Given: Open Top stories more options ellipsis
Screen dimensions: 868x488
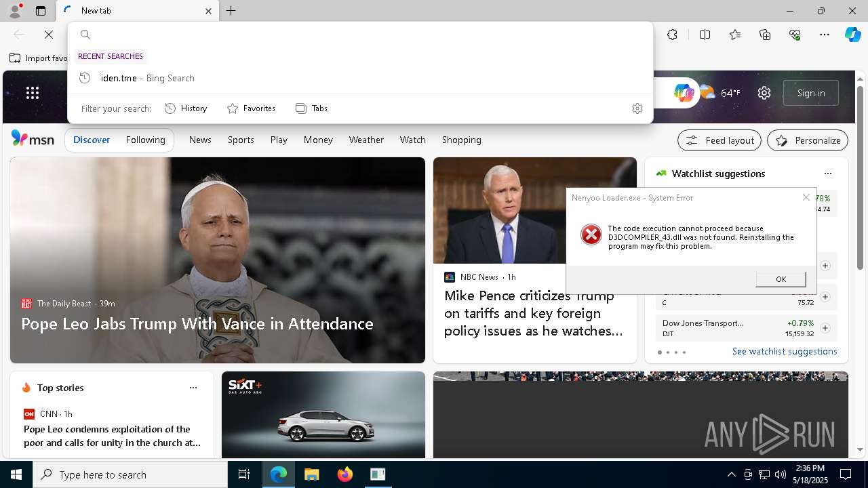Looking at the screenshot, I should pos(193,388).
